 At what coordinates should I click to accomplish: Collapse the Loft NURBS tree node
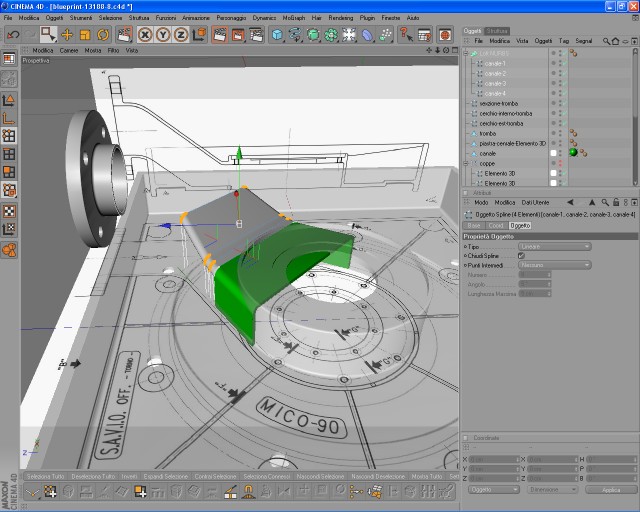[x=466, y=53]
